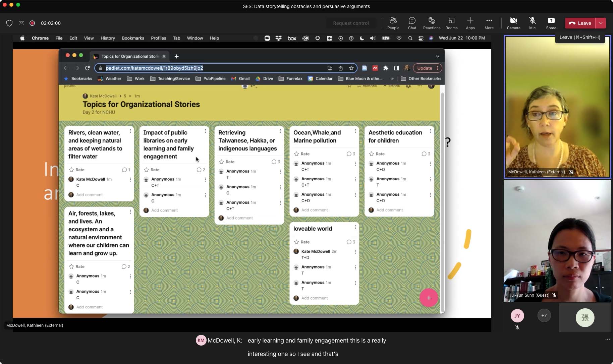Image resolution: width=613 pixels, height=364 pixels.
Task: Open a new Chrome tab
Action: tap(176, 56)
